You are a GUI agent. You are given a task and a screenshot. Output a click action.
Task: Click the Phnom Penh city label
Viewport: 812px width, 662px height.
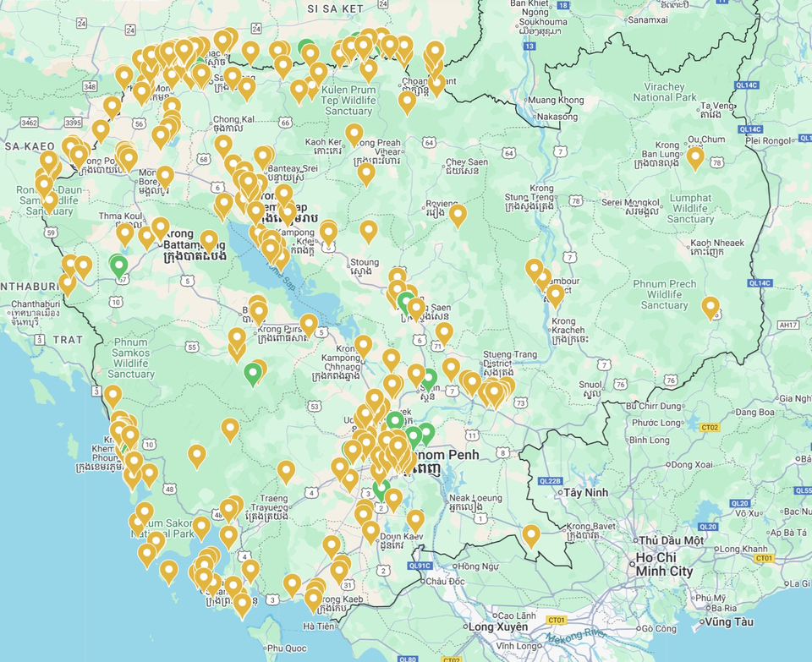click(x=447, y=455)
